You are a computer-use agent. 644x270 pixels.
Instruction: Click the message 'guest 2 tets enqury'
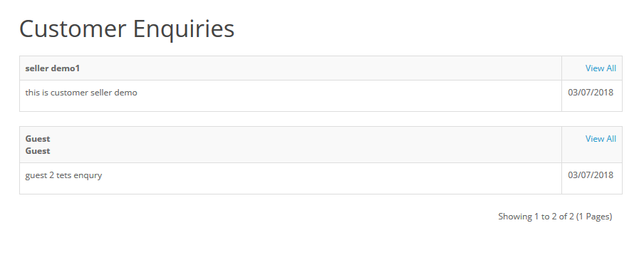[x=63, y=175]
